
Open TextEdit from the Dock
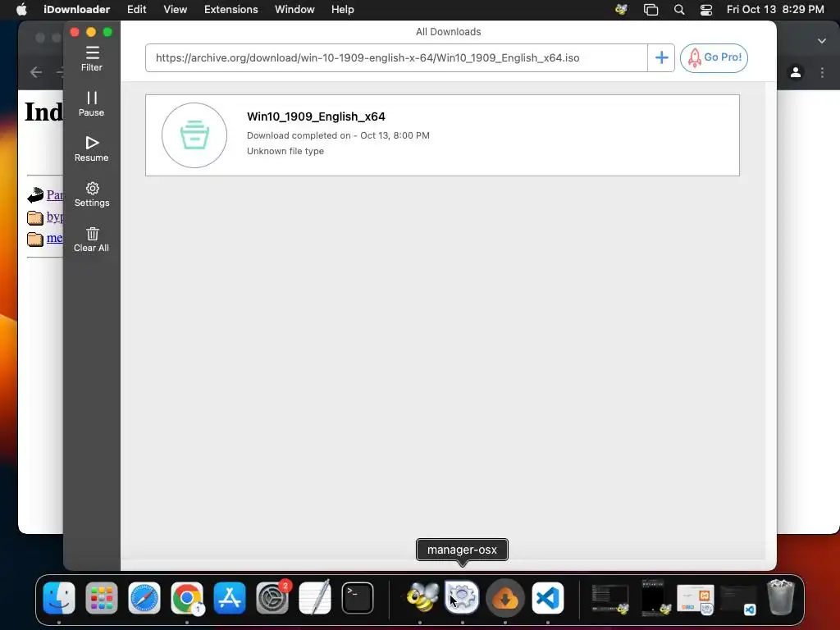(315, 598)
